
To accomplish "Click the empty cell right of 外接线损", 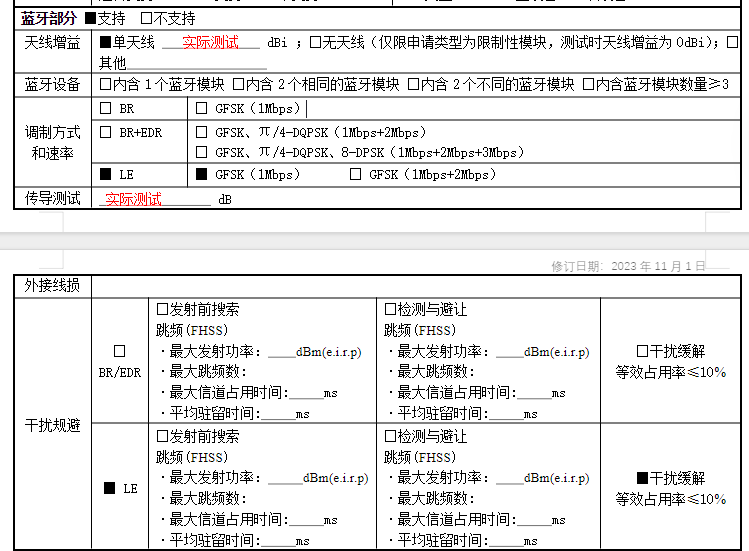I will pos(416,286).
